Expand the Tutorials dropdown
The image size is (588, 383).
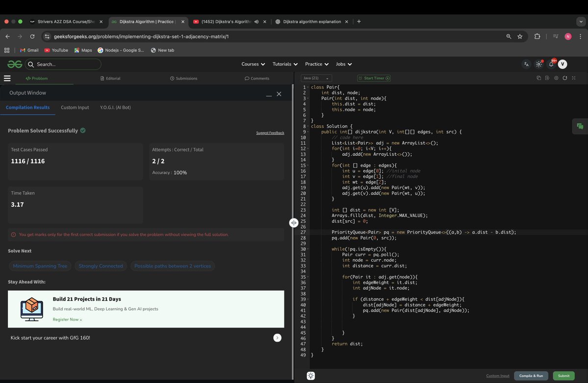pyautogui.click(x=285, y=64)
